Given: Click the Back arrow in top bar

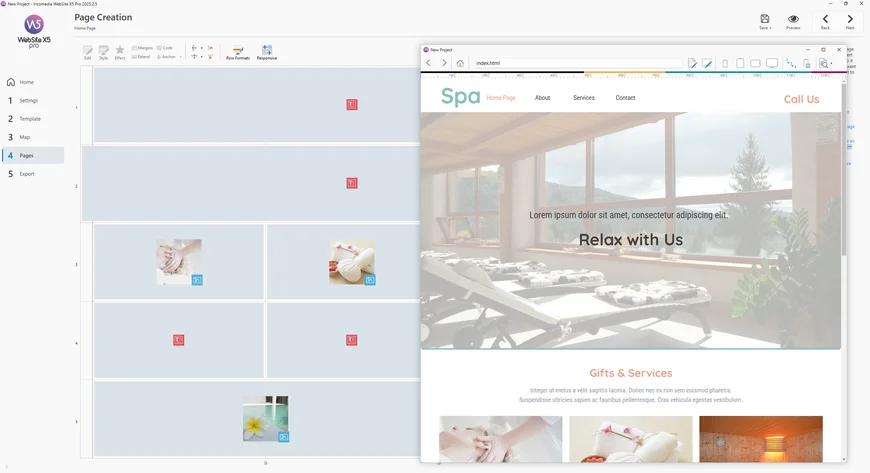Looking at the screenshot, I should pos(825,21).
